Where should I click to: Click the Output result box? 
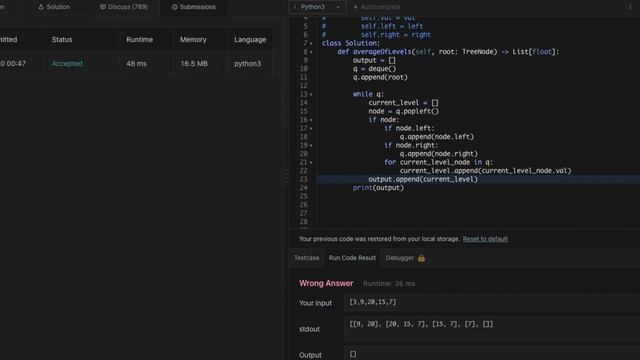(492, 354)
